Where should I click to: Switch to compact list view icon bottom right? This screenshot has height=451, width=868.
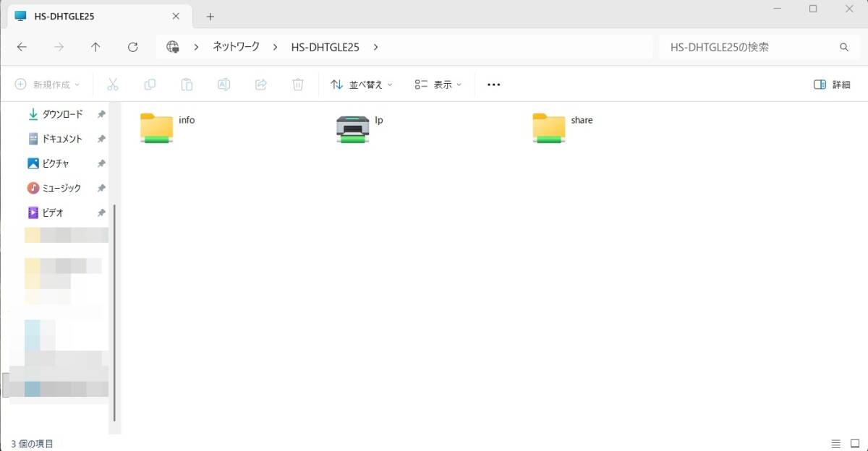836,444
